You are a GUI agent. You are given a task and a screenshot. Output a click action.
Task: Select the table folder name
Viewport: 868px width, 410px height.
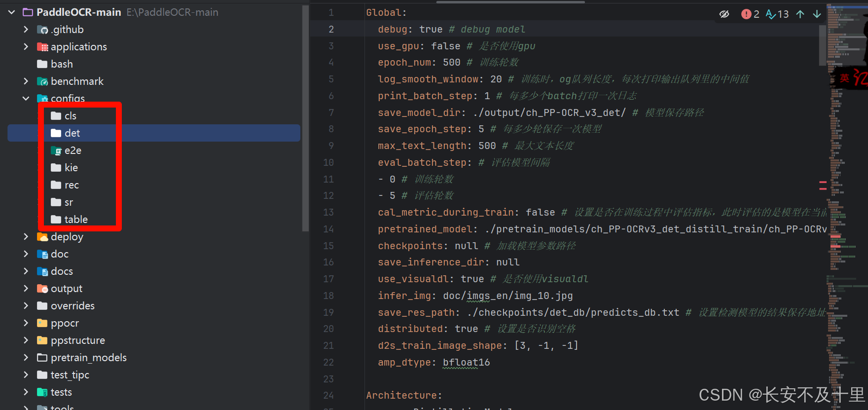[x=76, y=220]
